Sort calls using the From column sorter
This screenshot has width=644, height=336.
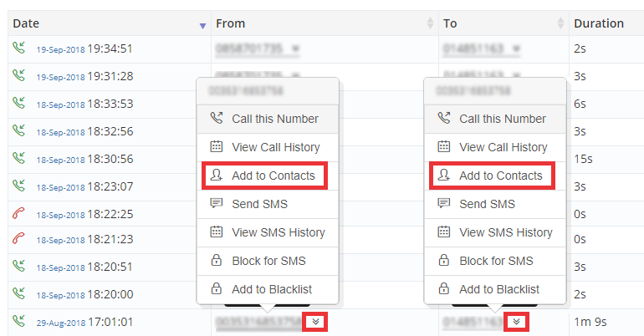pyautogui.click(x=430, y=23)
